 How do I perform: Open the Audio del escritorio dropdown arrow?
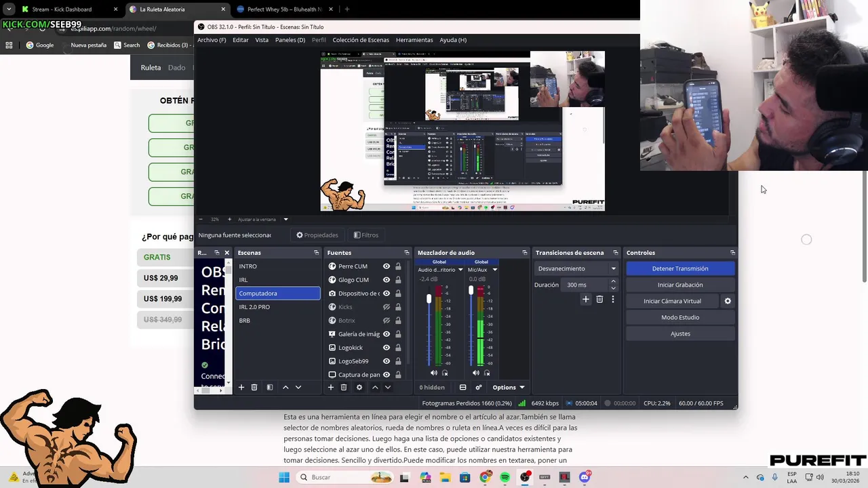[x=460, y=270]
